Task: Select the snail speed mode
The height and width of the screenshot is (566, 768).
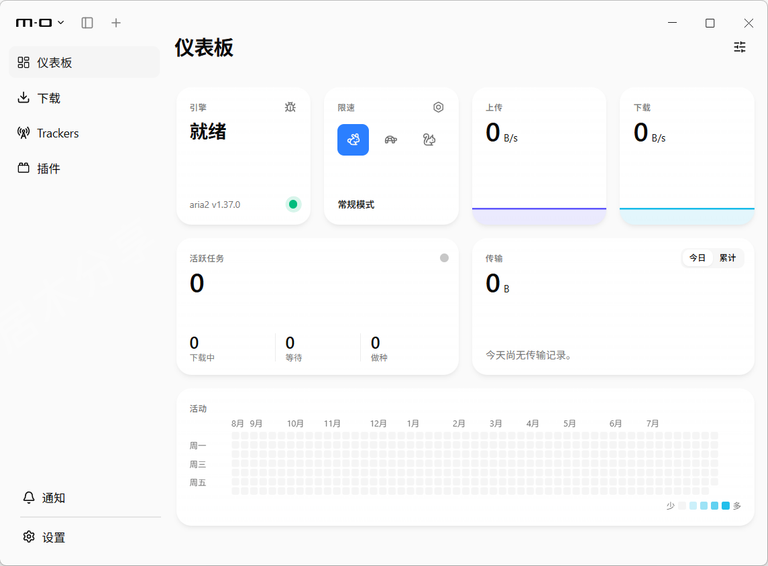Action: (x=429, y=140)
